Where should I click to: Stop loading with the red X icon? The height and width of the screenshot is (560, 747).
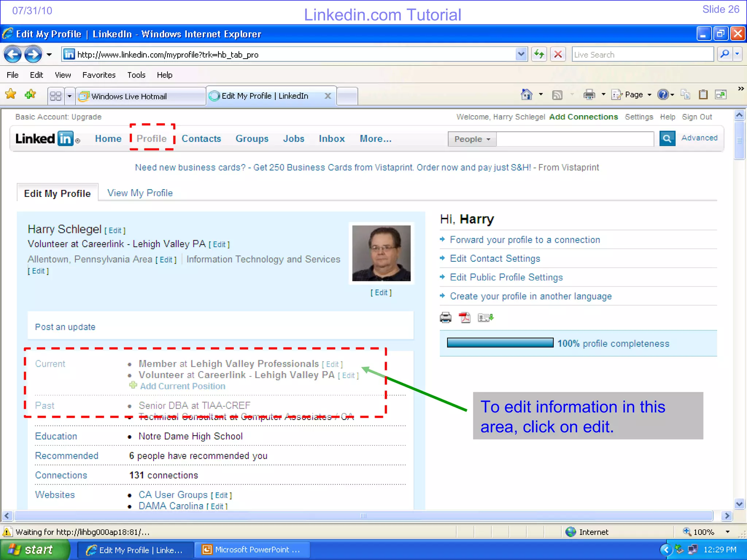[x=558, y=54]
